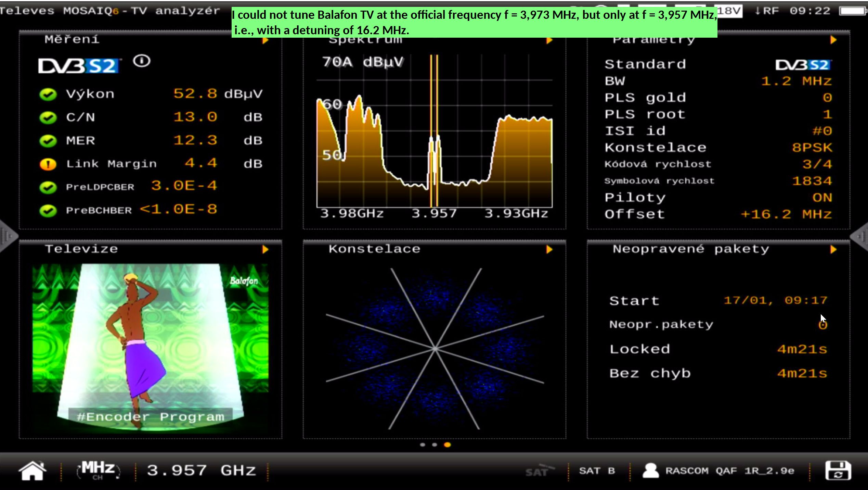868x490 pixels.
Task: Toggle the Piloty ON value
Action: [x=822, y=198]
